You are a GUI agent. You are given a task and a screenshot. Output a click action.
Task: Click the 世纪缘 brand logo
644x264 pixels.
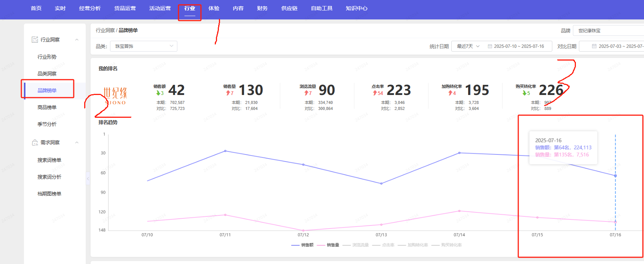pos(115,96)
